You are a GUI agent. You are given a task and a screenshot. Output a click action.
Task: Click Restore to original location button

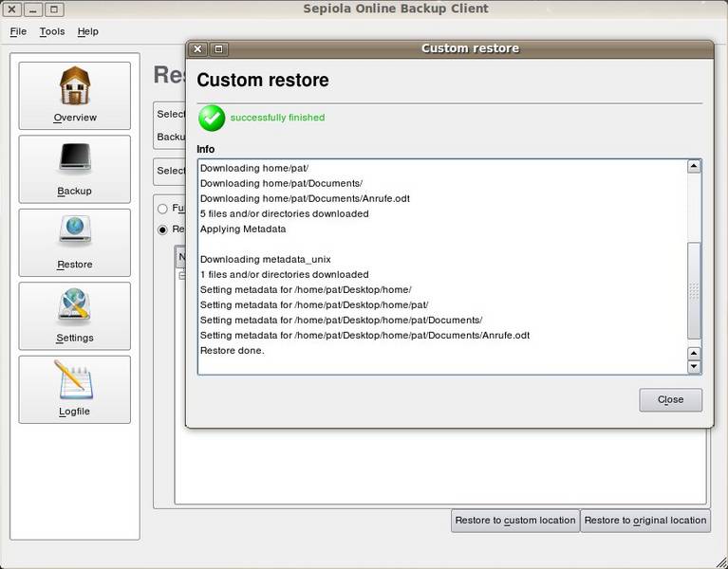(645, 521)
